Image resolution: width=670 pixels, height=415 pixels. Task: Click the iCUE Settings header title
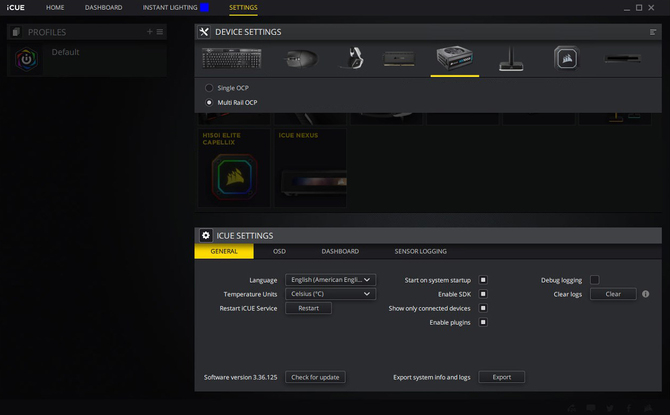[245, 236]
